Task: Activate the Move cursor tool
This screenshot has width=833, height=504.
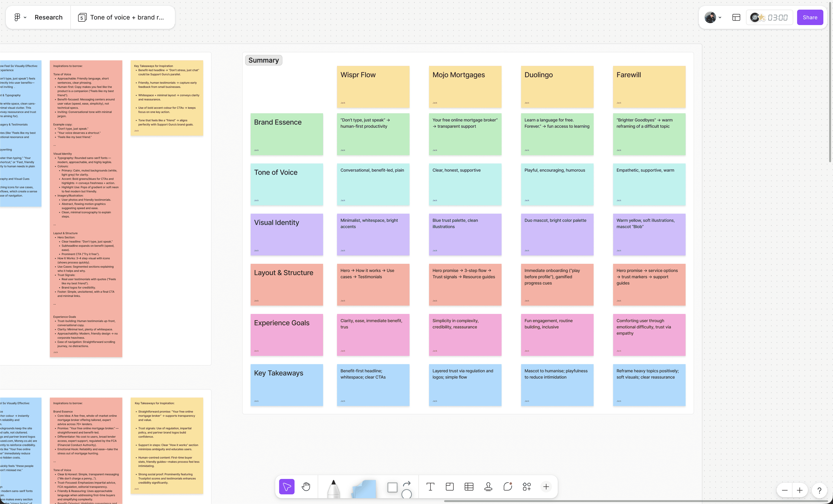Action: point(287,486)
